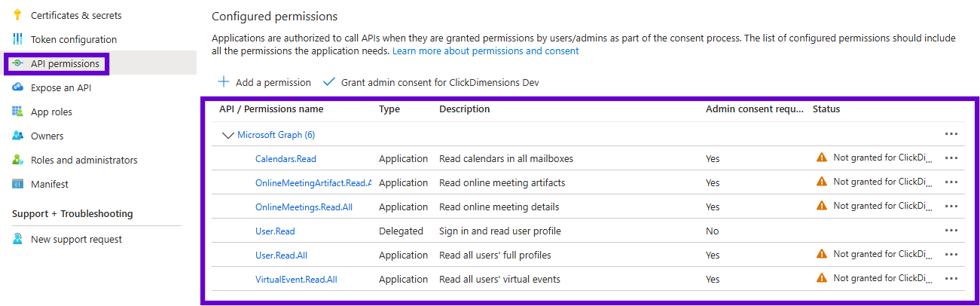Click the Support + Troubleshooting section heading
This screenshot has height=306, width=980.
[72, 214]
